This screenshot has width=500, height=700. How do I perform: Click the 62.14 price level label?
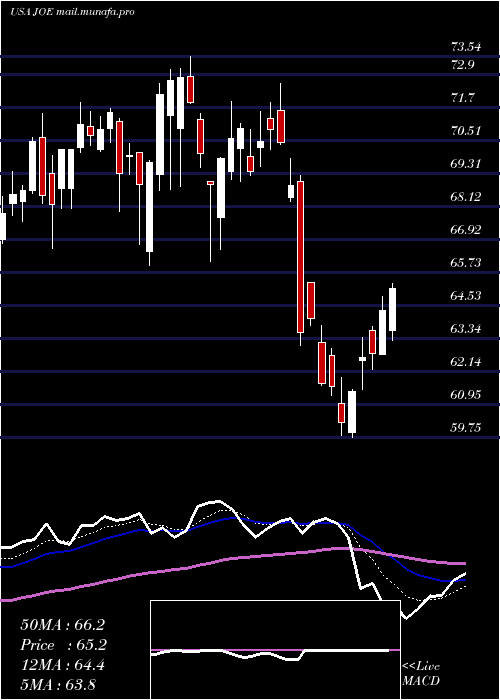pos(466,362)
